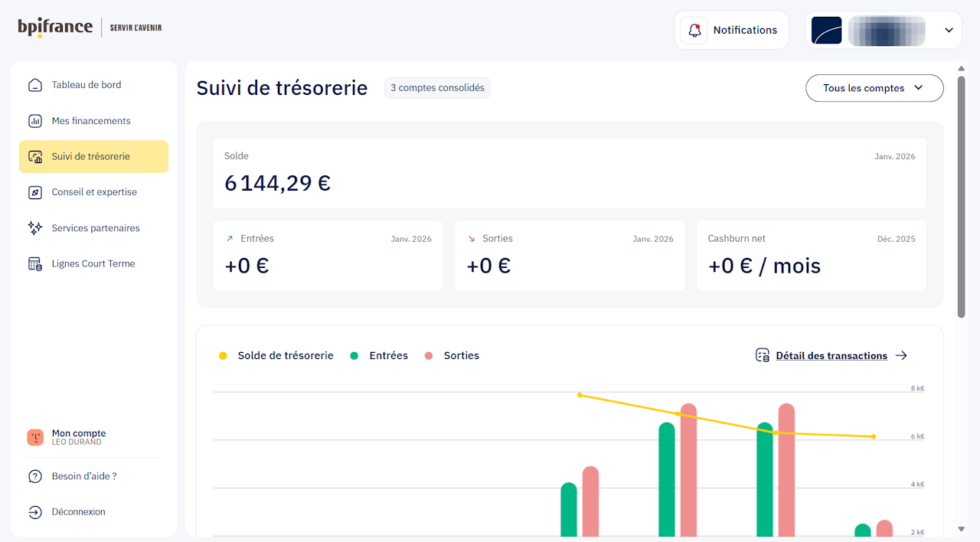Click the Notifications button
Image resolution: width=980 pixels, height=542 pixels.
click(731, 31)
